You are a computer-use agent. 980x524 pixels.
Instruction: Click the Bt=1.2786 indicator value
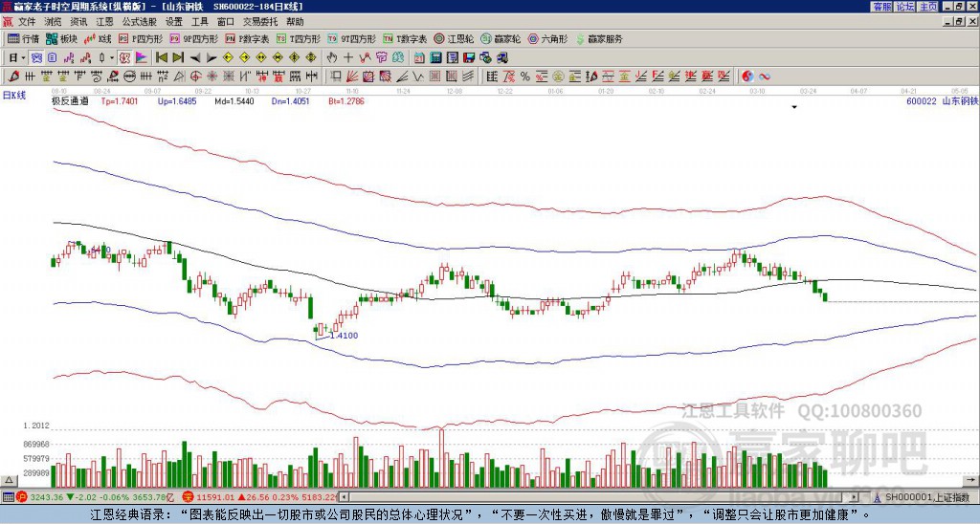point(346,101)
